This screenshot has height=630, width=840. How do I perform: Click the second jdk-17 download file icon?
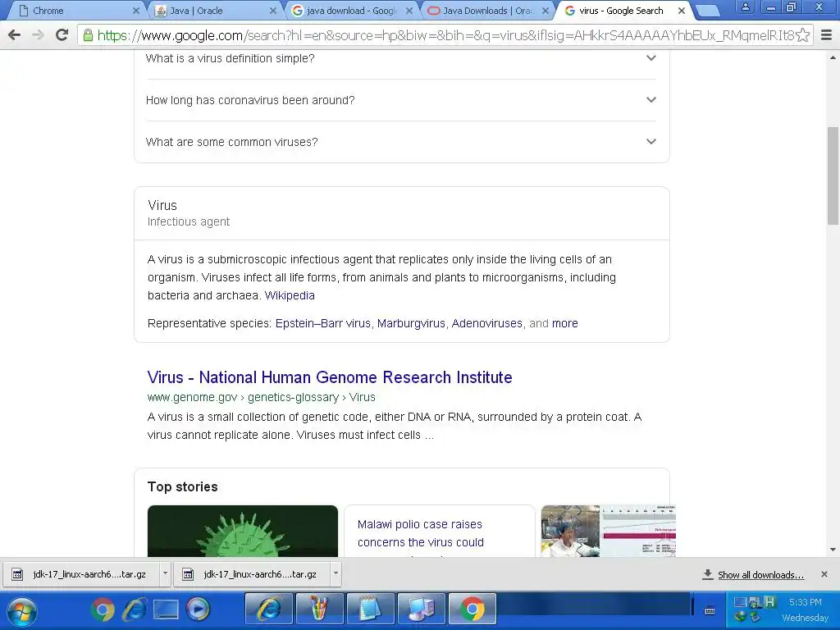188,574
